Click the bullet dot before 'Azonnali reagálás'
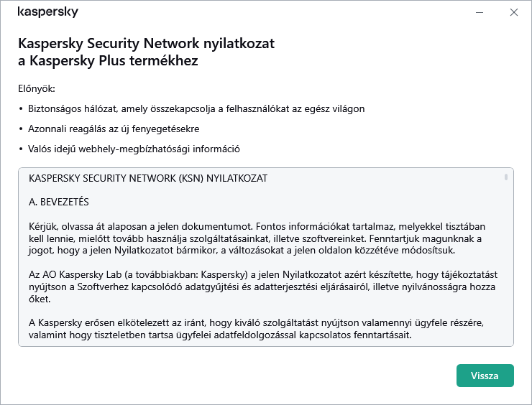The width and height of the screenshot is (532, 405). click(x=21, y=129)
